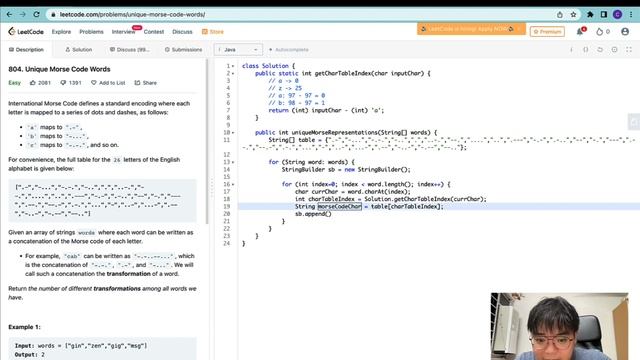The height and width of the screenshot is (360, 640).
Task: Click the LeetCode logo
Action: (x=26, y=31)
